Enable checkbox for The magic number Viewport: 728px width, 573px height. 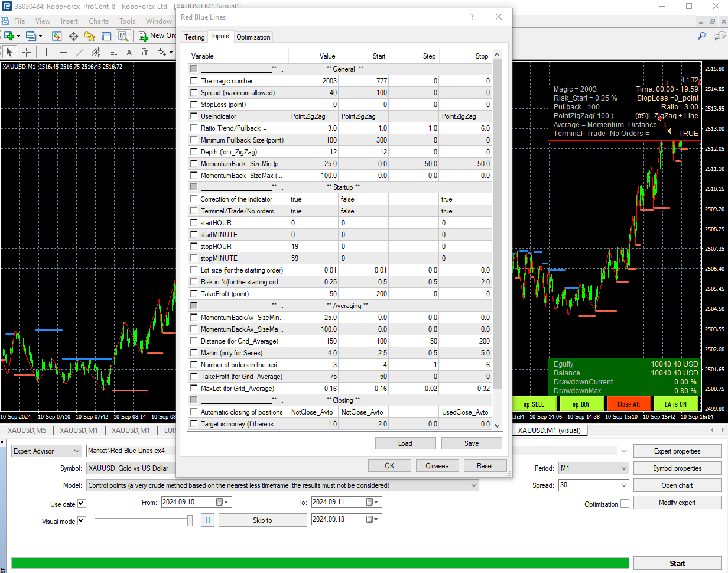tap(194, 81)
